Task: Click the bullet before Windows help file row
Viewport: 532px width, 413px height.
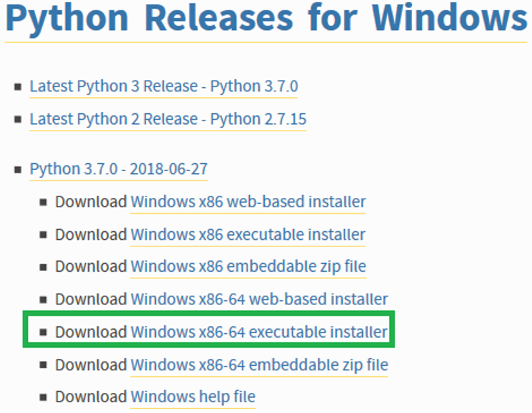Action: click(x=43, y=398)
